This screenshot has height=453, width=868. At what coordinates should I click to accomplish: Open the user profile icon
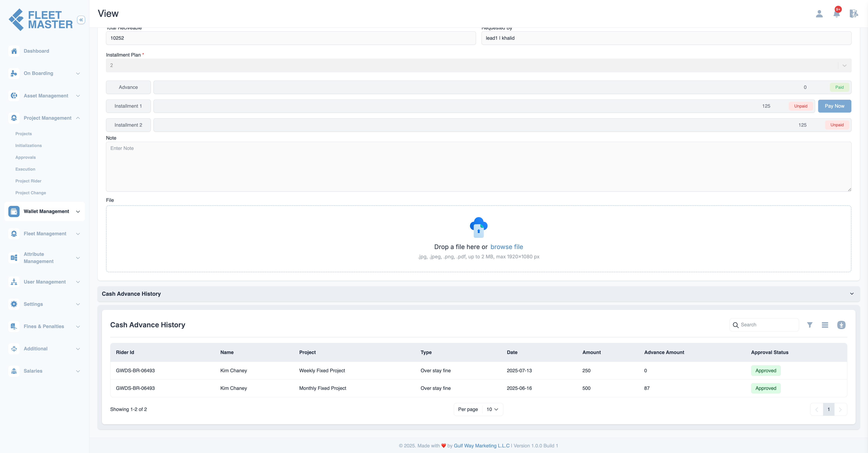tap(819, 14)
